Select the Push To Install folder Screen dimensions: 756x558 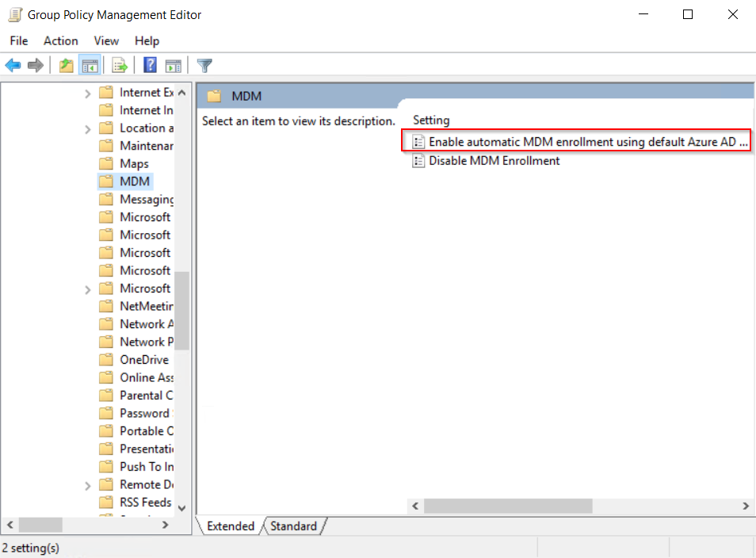(x=136, y=467)
